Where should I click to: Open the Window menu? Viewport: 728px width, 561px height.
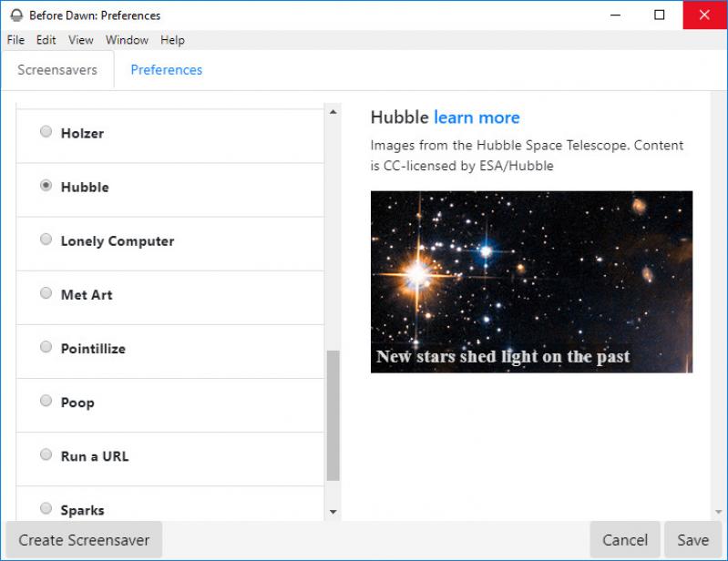click(x=127, y=40)
